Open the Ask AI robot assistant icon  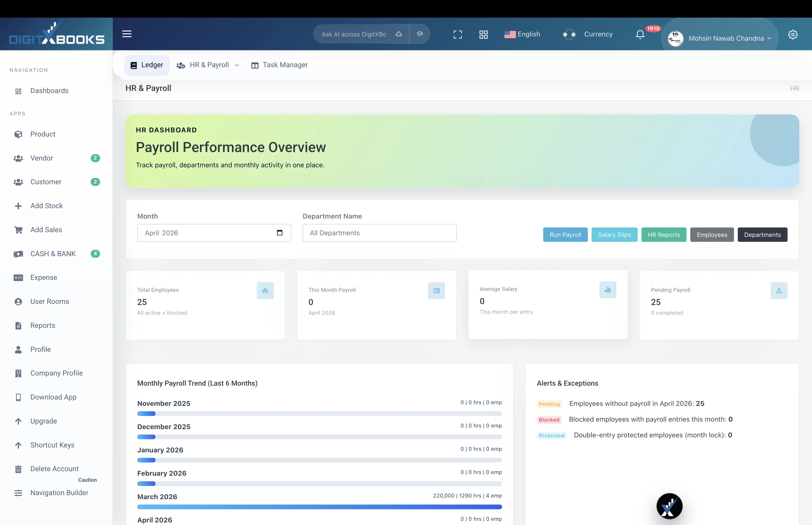tap(399, 34)
